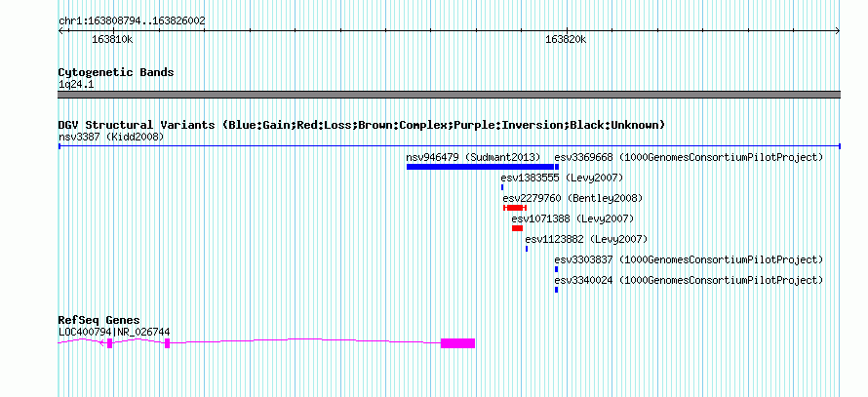Click the nsv946479 blue gain variant bar
The image size is (868, 397).
point(480,167)
